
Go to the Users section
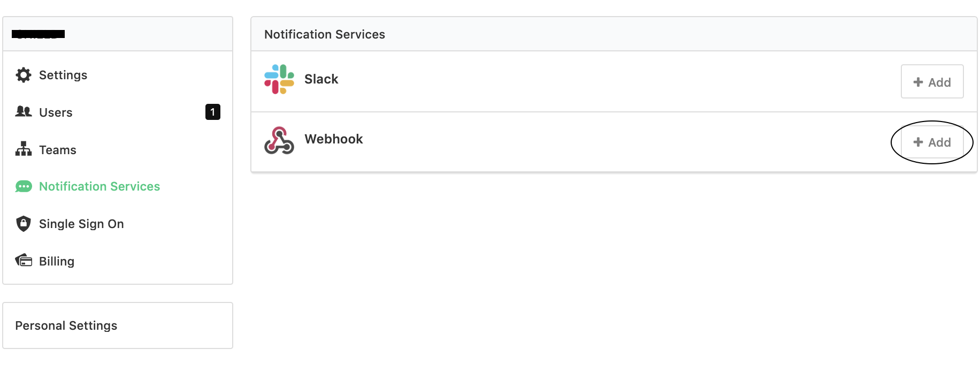point(56,112)
